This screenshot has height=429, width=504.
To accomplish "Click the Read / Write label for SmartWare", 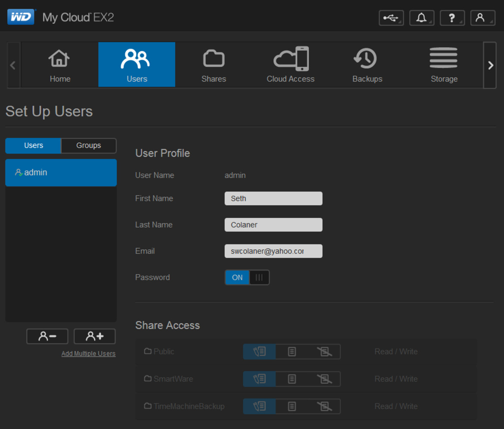I will pyautogui.click(x=396, y=379).
